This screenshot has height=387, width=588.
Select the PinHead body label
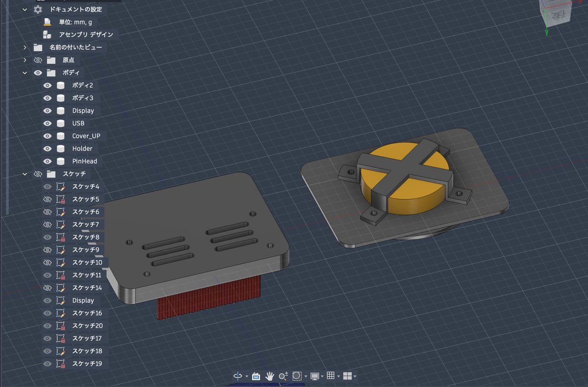point(85,161)
